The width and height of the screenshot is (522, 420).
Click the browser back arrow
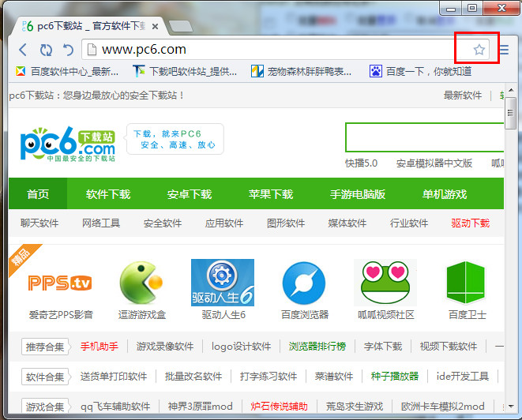pos(22,50)
